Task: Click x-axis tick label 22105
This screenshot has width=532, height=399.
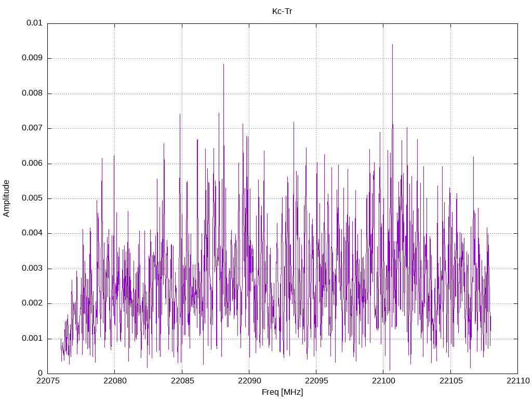Action: pyautogui.click(x=450, y=381)
